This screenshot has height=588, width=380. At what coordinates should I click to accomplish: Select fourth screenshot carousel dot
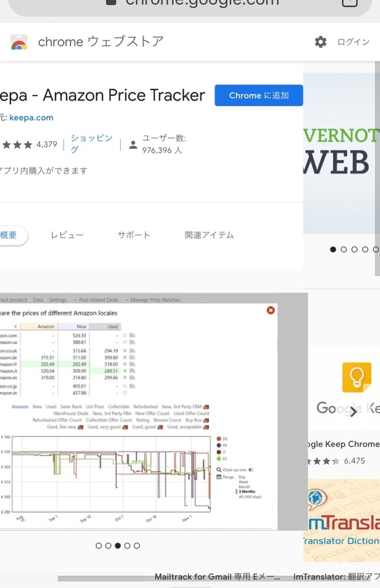point(127,546)
